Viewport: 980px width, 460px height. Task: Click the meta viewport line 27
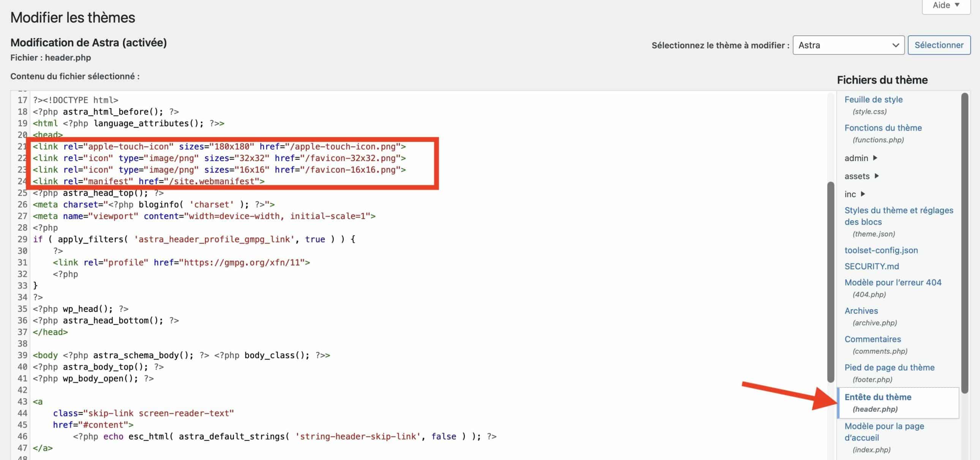pos(204,216)
